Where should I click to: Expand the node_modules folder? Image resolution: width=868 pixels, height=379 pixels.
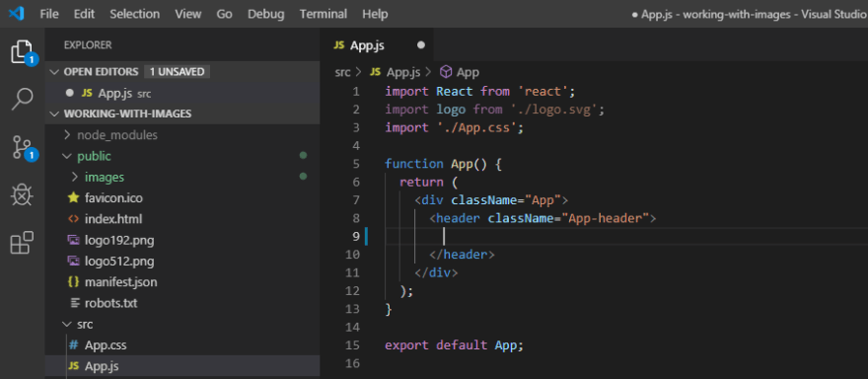coord(67,134)
